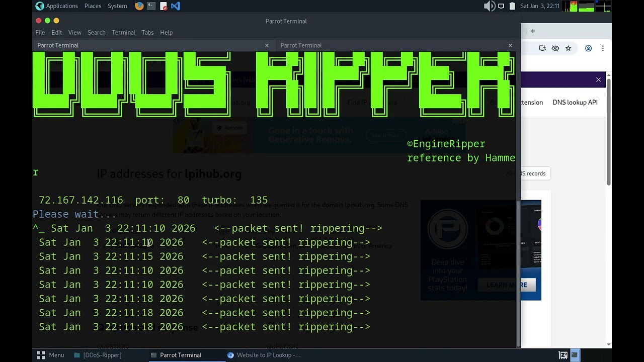Click the terminal's vertical scrollbar

click(x=518, y=273)
